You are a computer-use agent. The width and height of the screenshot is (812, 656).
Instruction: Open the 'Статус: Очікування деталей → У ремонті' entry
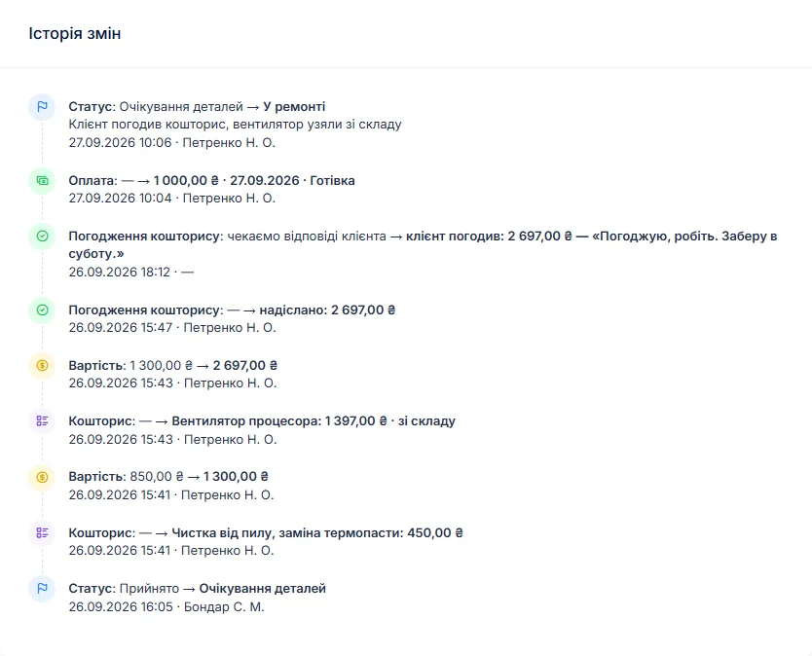[x=197, y=107]
